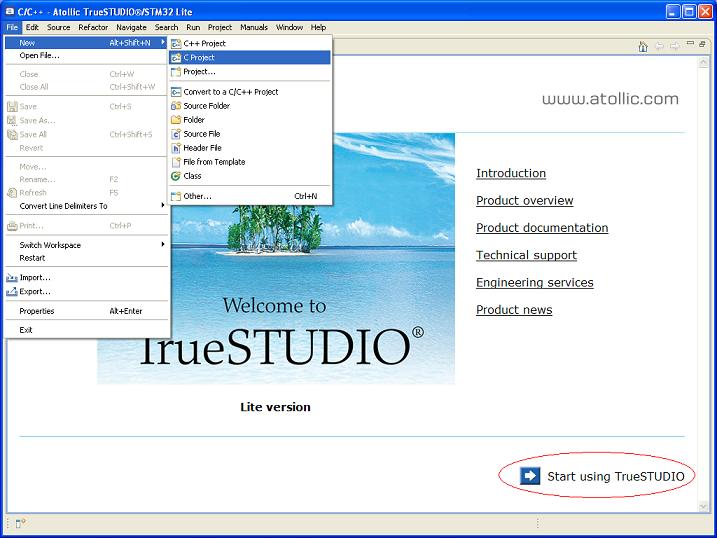Open the Refactor menu
Image resolution: width=717 pixels, height=538 pixels.
click(x=93, y=27)
